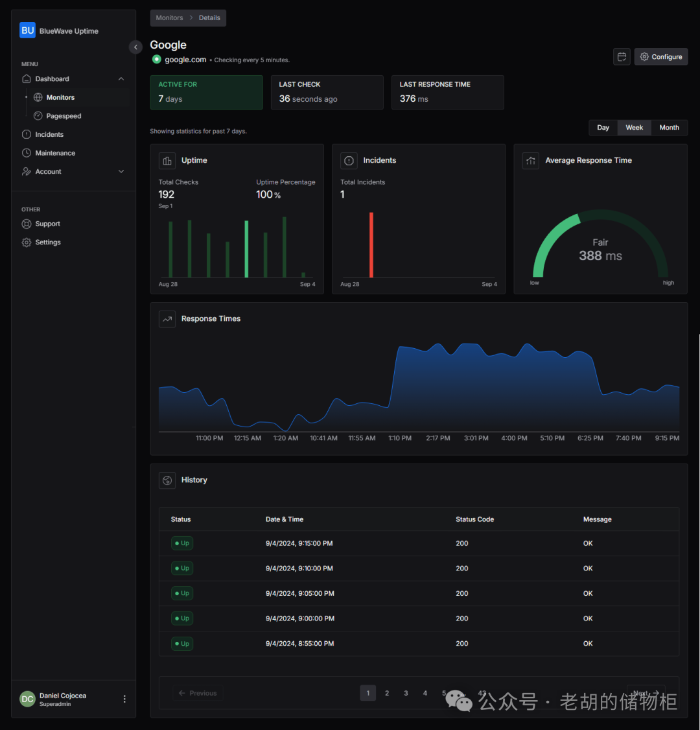This screenshot has width=700, height=730.
Task: Click the Monitors breadcrumb link
Action: 169,18
